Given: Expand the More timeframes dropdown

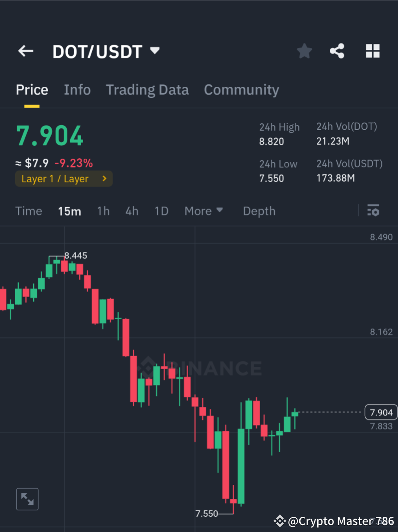Looking at the screenshot, I should coord(203,210).
